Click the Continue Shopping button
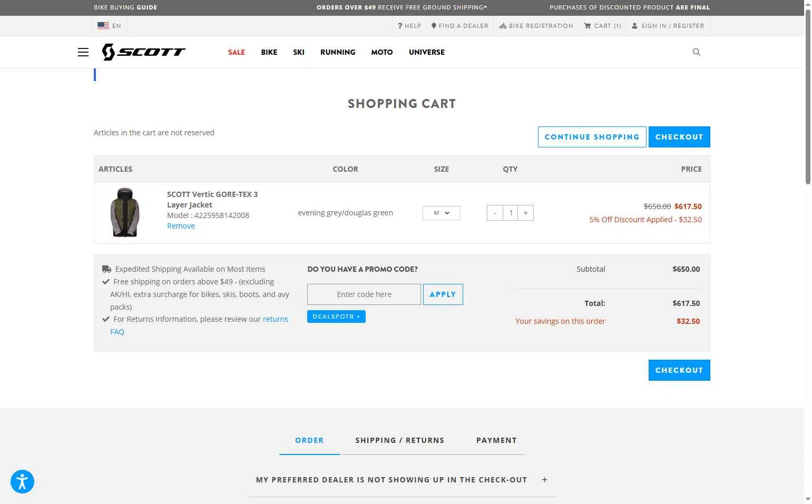 pyautogui.click(x=592, y=137)
